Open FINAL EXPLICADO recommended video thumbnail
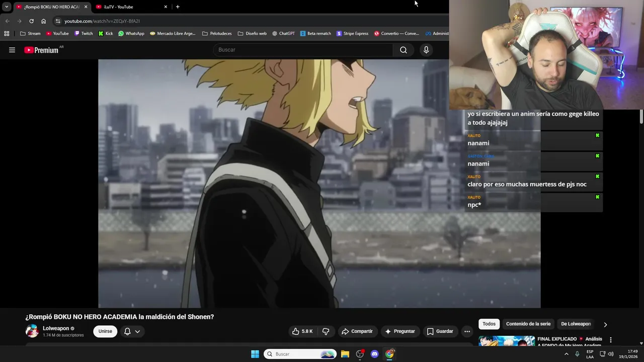Viewport: 644px width, 362px height. point(507,341)
